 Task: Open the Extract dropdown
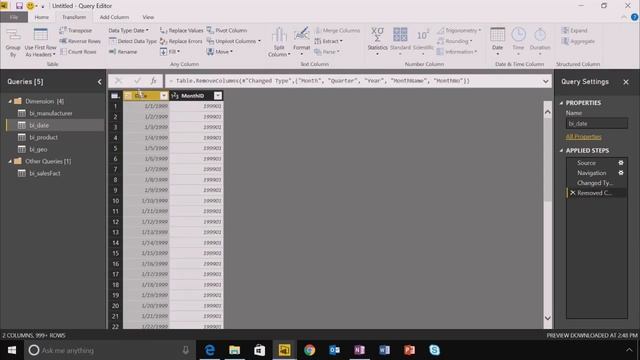pyautogui.click(x=329, y=41)
